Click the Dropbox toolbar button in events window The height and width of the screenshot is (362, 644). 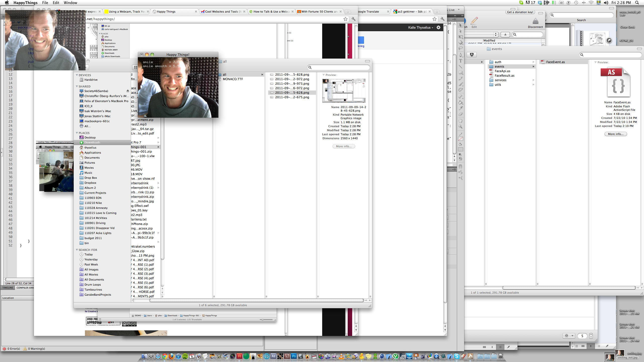pos(472,55)
